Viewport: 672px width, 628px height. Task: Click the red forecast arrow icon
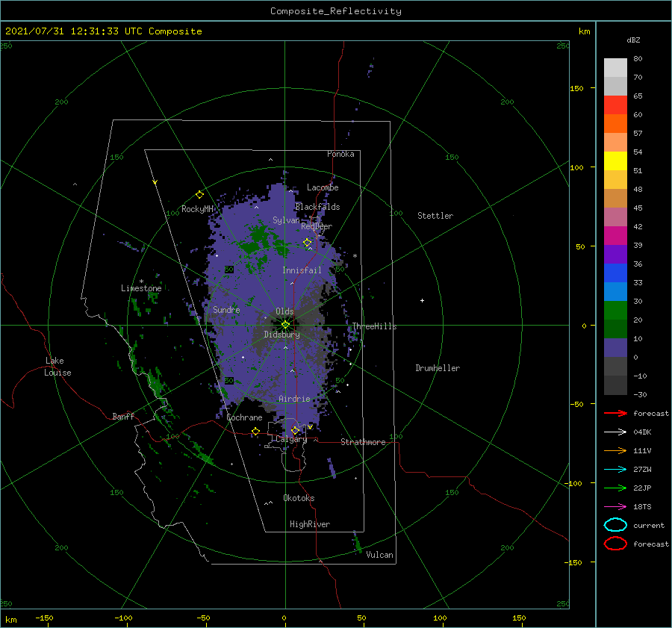615,413
